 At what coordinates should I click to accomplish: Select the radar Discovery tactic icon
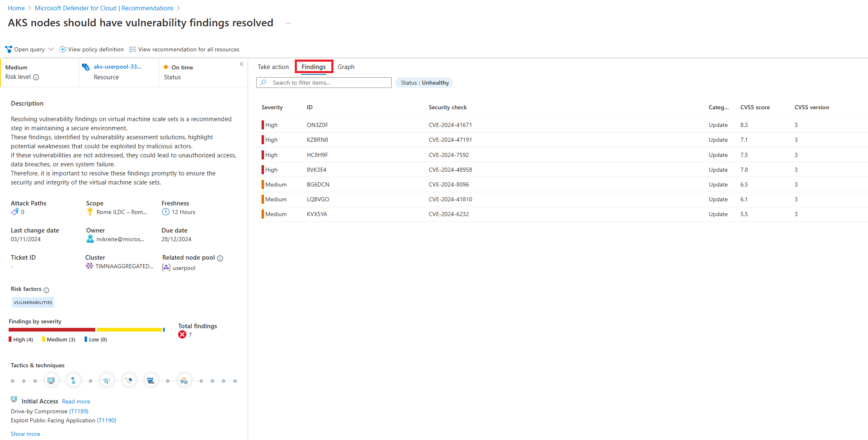click(129, 380)
